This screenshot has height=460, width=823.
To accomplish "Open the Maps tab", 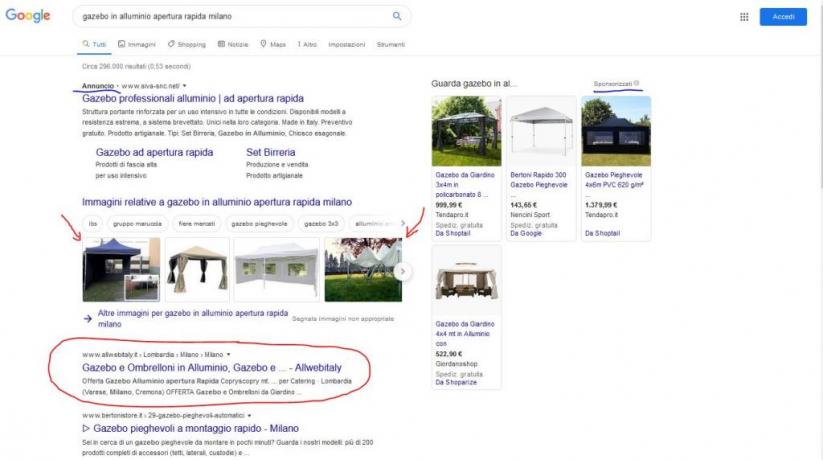I will coord(273,44).
